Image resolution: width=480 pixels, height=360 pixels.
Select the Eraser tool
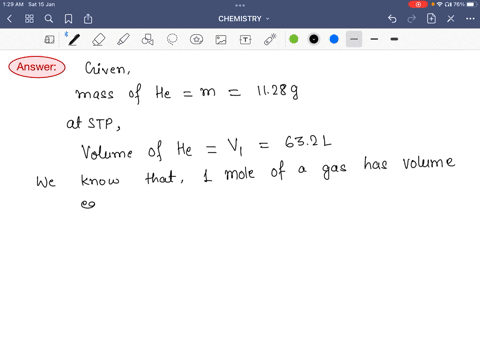click(99, 40)
